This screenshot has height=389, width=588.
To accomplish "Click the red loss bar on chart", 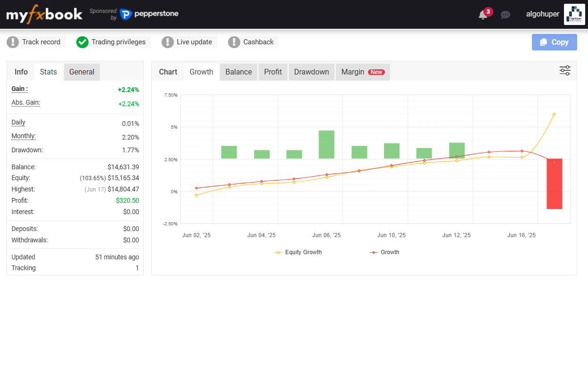I will [555, 184].
